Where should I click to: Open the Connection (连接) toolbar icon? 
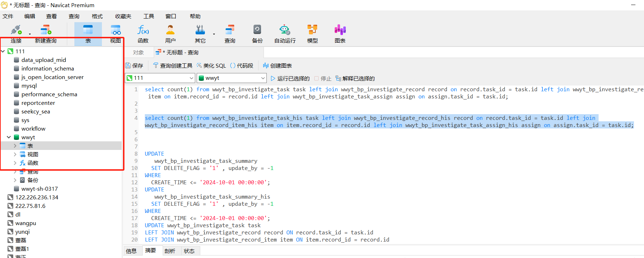point(16,33)
